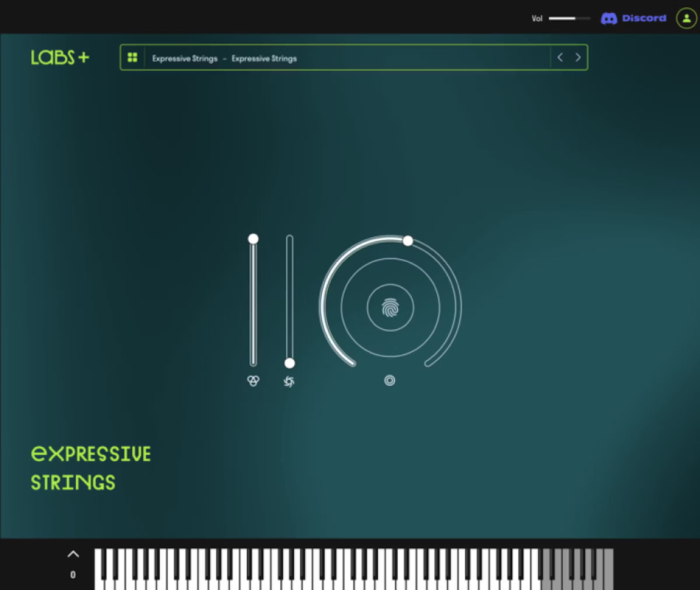Click the fingerprint icon in the dial center
700x590 pixels.
click(x=390, y=307)
